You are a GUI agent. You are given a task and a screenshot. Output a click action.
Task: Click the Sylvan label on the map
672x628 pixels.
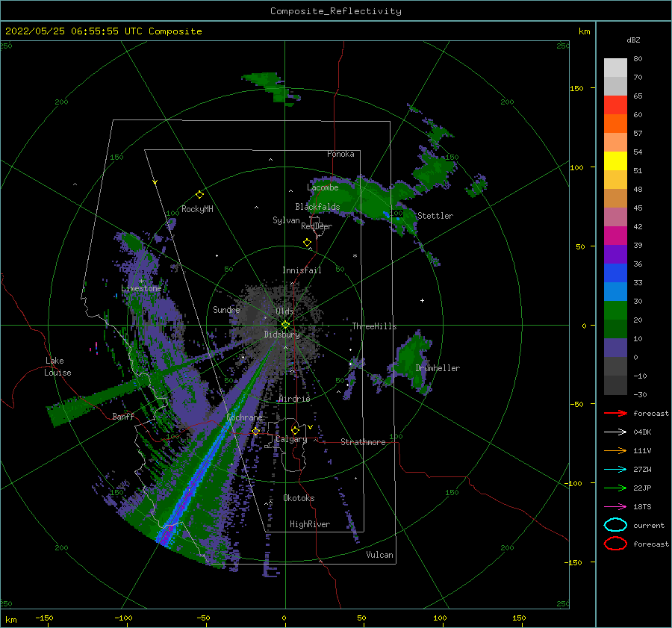click(286, 220)
